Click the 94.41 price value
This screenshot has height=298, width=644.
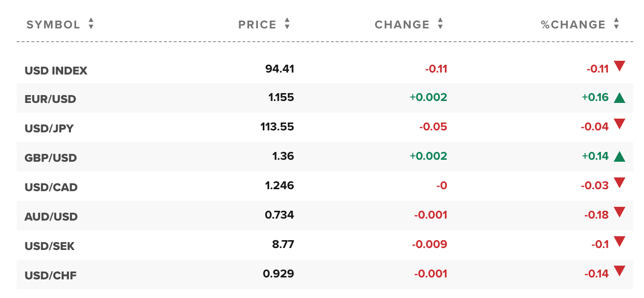click(x=279, y=69)
